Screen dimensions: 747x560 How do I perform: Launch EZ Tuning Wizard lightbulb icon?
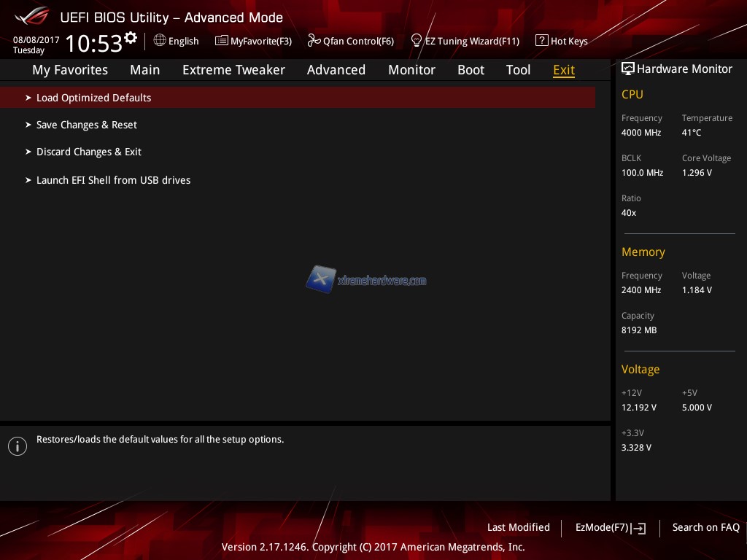(x=417, y=40)
